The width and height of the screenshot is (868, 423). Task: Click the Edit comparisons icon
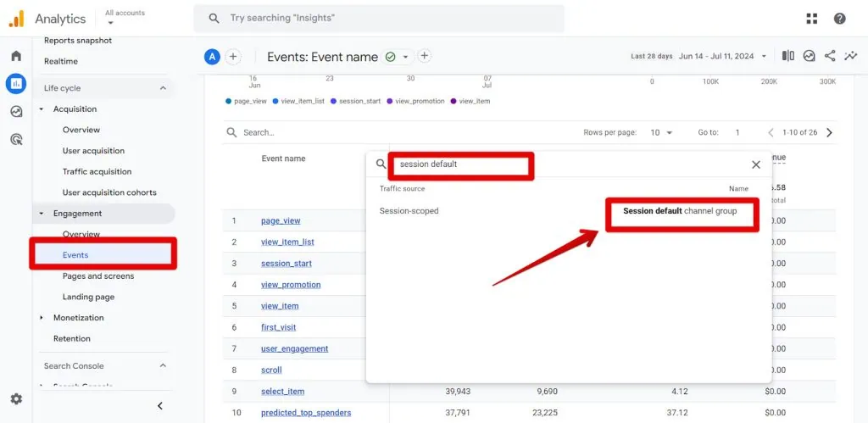tap(788, 56)
